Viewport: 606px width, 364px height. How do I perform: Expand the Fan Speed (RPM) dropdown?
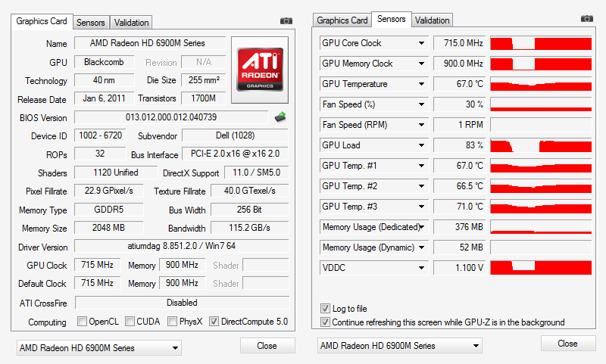tap(421, 125)
